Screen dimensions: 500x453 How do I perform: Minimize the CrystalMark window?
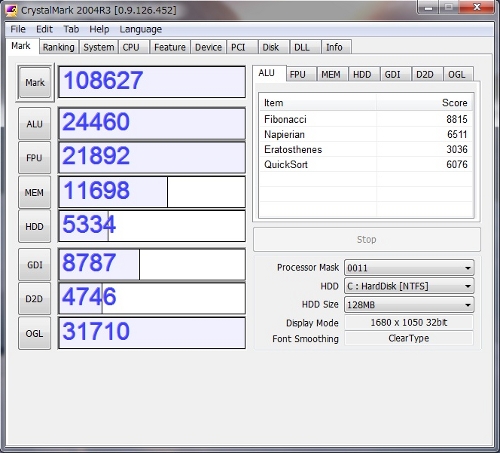(x=428, y=7)
